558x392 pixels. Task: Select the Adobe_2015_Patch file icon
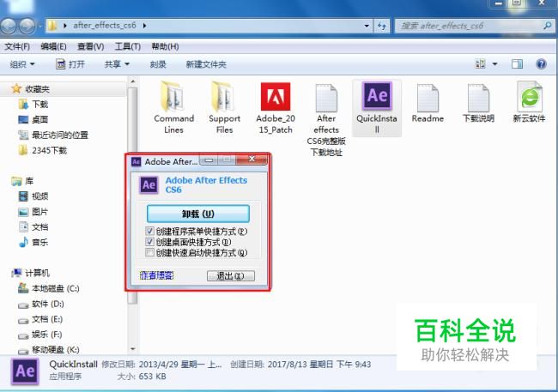(x=276, y=96)
